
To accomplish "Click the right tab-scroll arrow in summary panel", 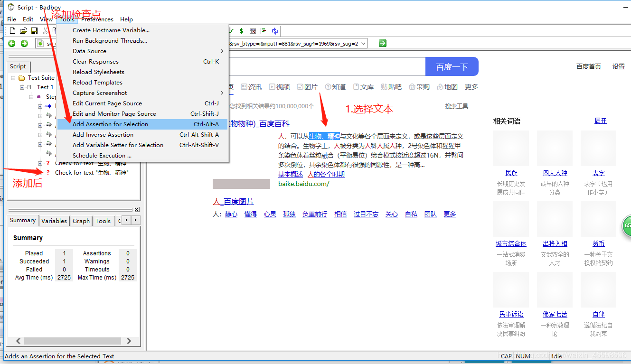I will point(136,220).
